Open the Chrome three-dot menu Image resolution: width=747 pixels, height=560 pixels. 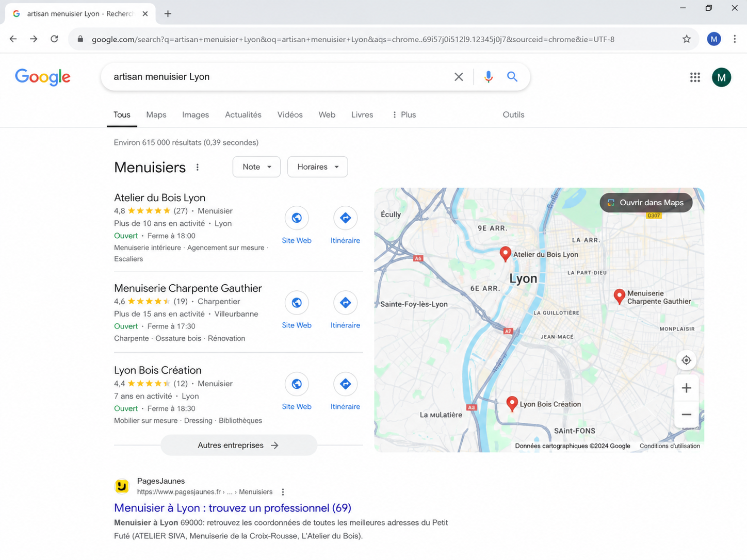[x=735, y=39]
